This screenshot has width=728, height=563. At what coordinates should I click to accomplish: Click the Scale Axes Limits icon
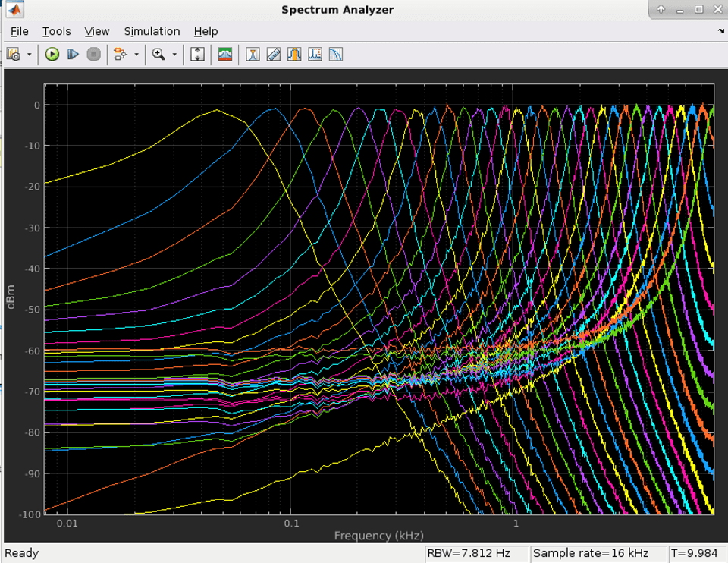point(197,55)
